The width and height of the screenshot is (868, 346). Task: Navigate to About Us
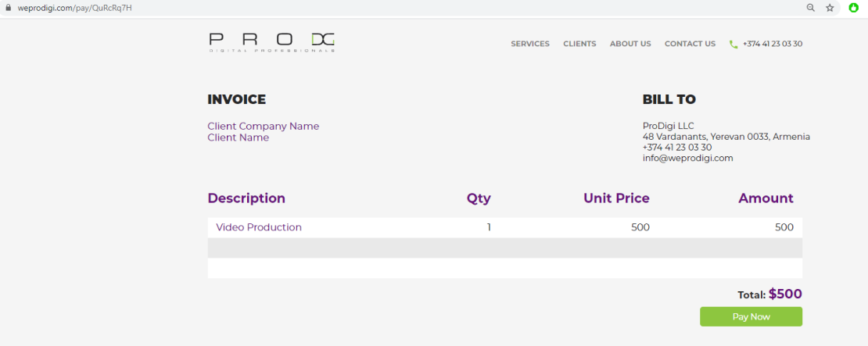click(630, 44)
